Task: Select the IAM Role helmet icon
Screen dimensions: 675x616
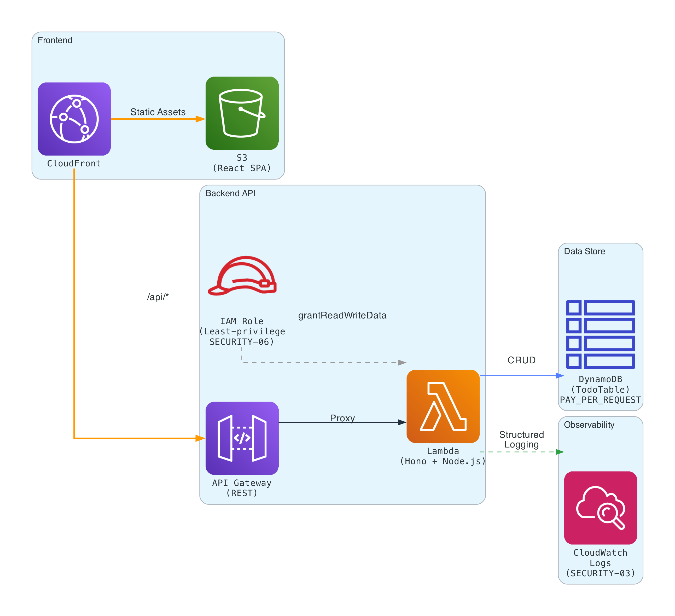Action: (243, 276)
